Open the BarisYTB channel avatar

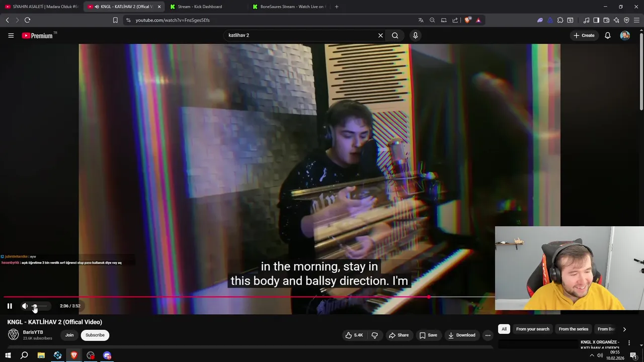(14, 335)
